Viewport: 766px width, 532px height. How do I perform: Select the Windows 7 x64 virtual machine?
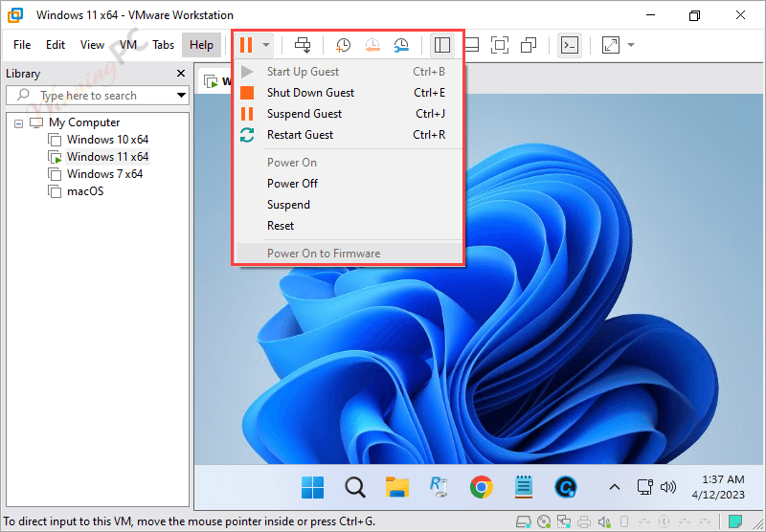104,174
